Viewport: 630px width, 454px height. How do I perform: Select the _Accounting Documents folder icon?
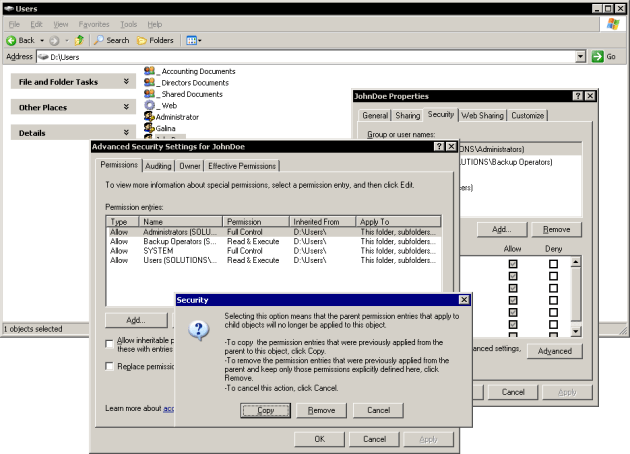point(150,71)
